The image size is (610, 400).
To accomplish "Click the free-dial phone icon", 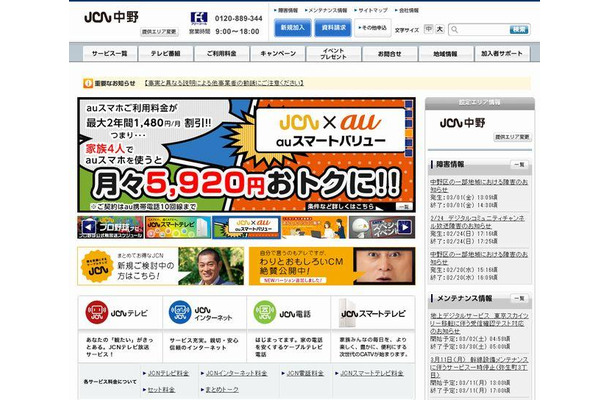I will [x=199, y=18].
